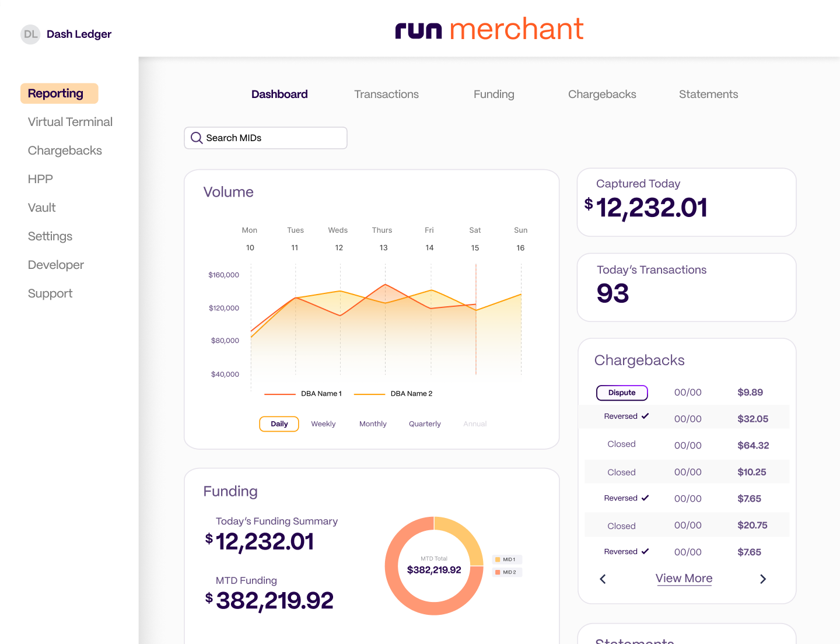Go to the next chargebacks page with right chevron

tap(763, 579)
